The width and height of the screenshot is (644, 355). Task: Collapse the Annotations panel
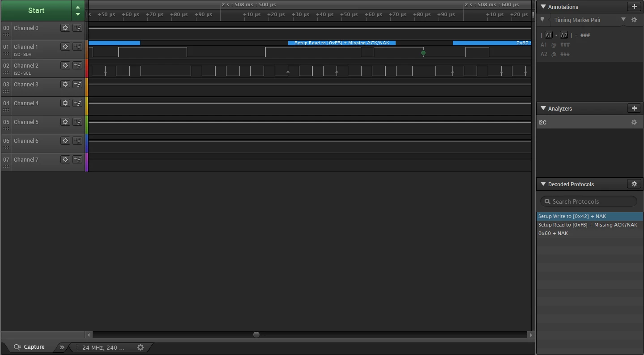pos(543,7)
